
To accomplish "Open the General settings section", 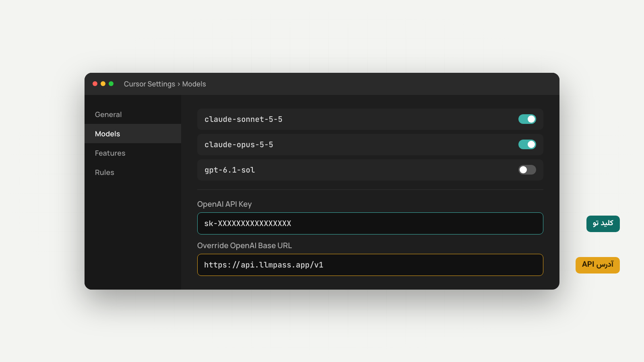I will pyautogui.click(x=133, y=114).
